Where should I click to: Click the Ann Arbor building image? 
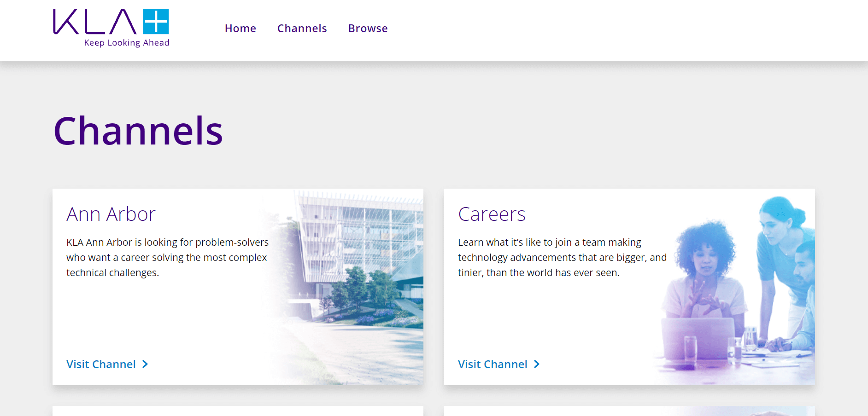pyautogui.click(x=359, y=267)
